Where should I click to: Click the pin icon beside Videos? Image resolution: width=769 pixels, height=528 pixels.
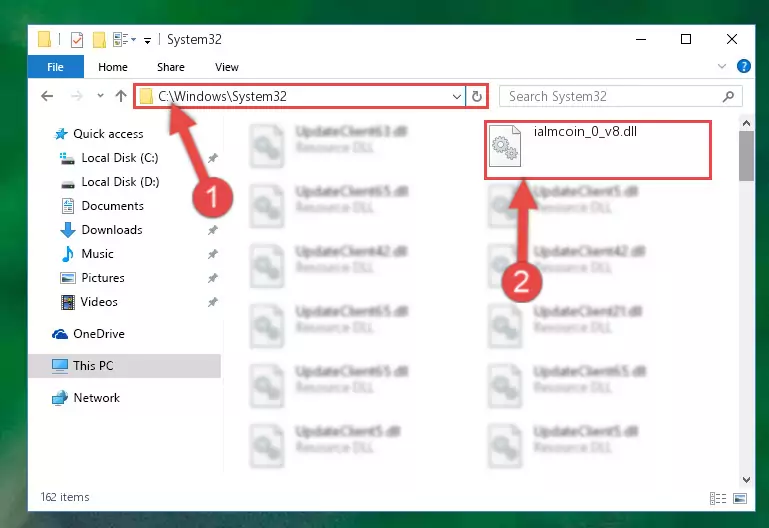(x=212, y=302)
